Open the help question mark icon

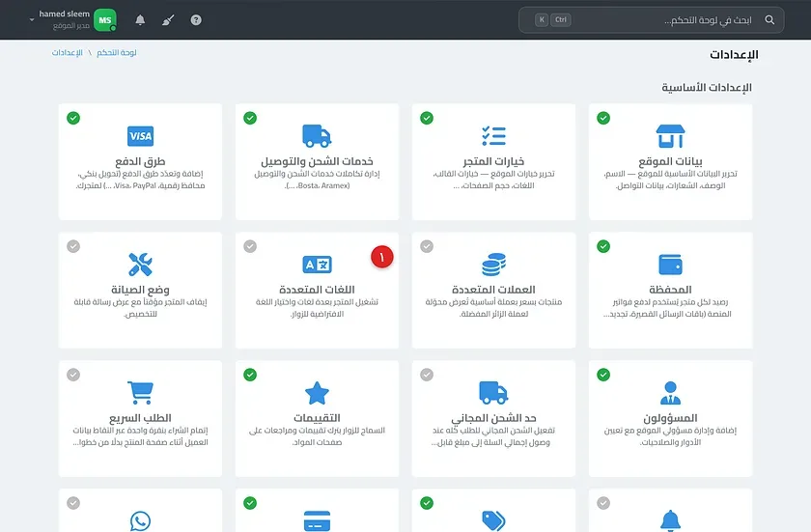[x=196, y=19]
